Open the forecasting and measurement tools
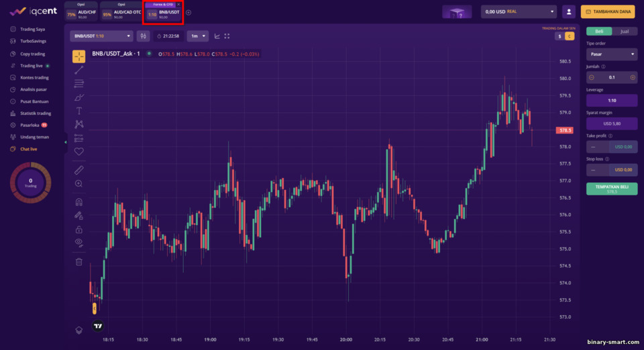 click(x=79, y=138)
